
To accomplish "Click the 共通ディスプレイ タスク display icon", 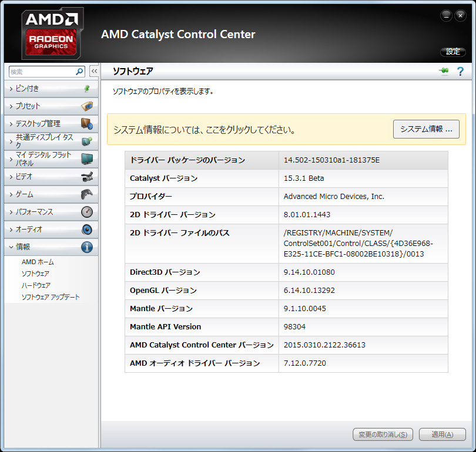I will [x=87, y=141].
